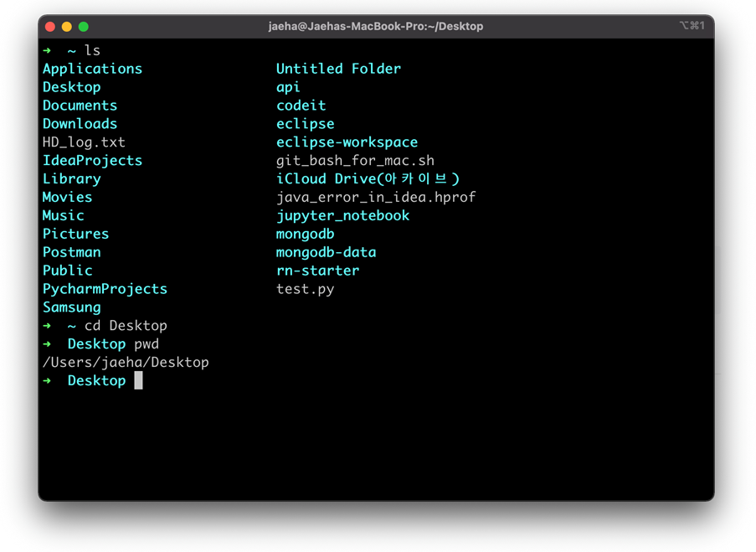
Task: Click the terminal cursor block at prompt
Action: pos(138,380)
